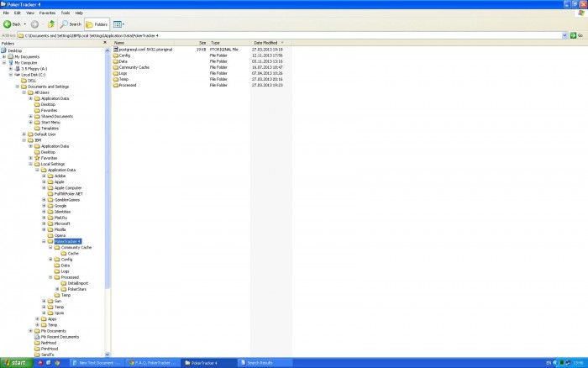Open the Views dropdown button

[x=118, y=24]
